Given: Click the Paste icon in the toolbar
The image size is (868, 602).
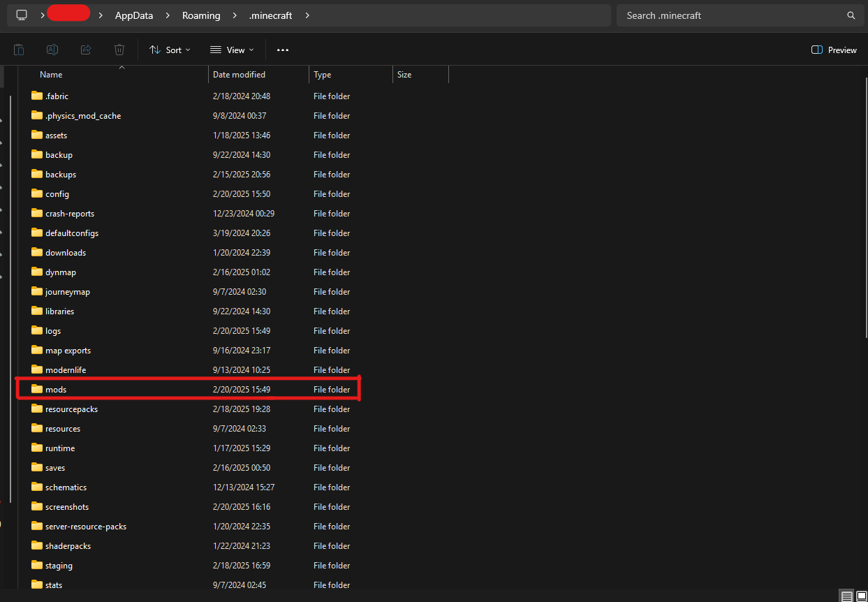Looking at the screenshot, I should pyautogui.click(x=19, y=50).
